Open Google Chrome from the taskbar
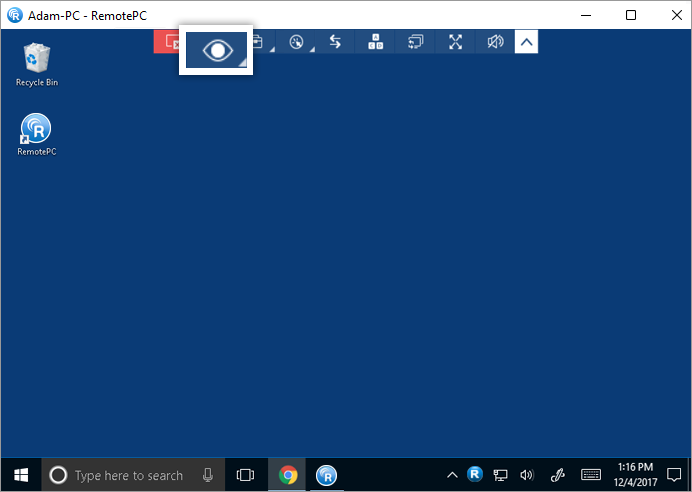The width and height of the screenshot is (692, 492). pyautogui.click(x=288, y=475)
